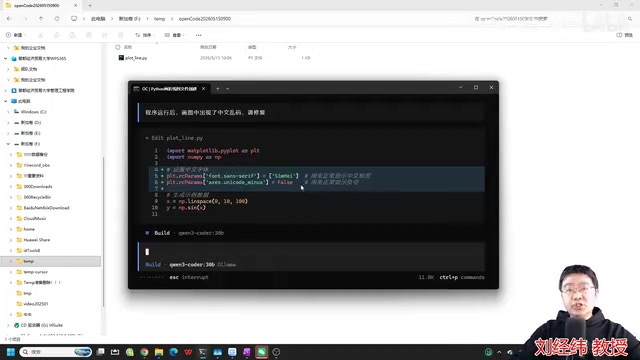Click temp in the address breadcrumb

[x=159, y=19]
